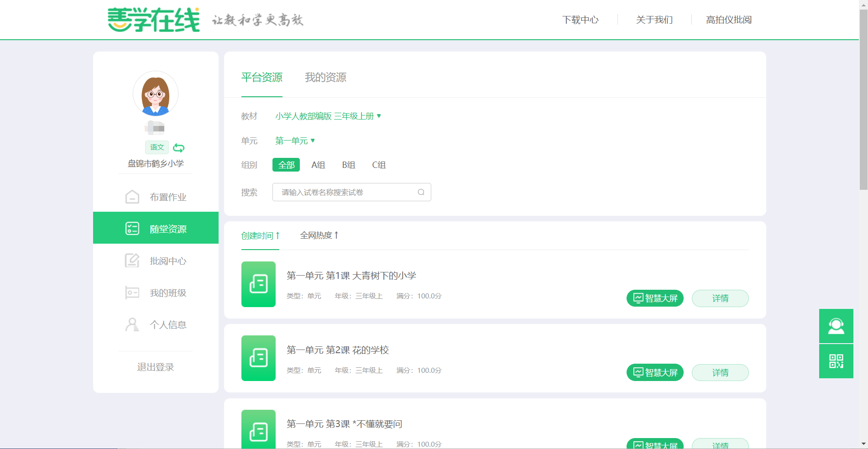Image resolution: width=868 pixels, height=449 pixels.
Task: Open 批阅中心 in the sidebar
Action: point(156,261)
